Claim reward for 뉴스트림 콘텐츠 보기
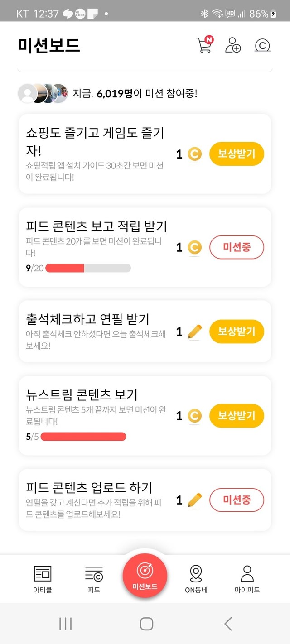 (x=237, y=416)
